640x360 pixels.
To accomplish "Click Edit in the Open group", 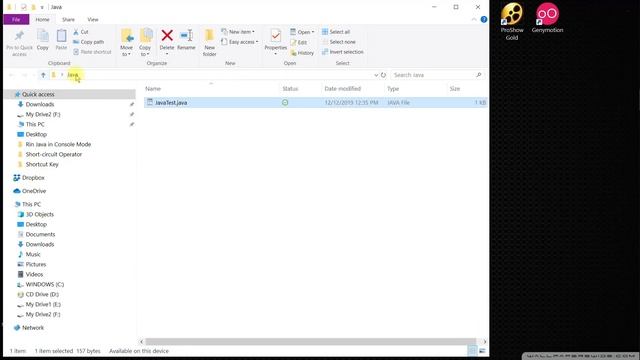I will tap(298, 42).
